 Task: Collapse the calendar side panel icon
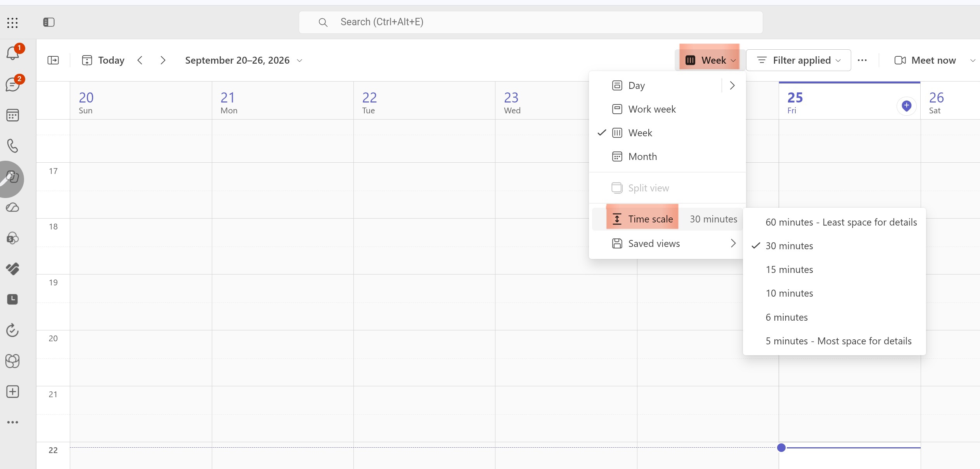point(53,60)
